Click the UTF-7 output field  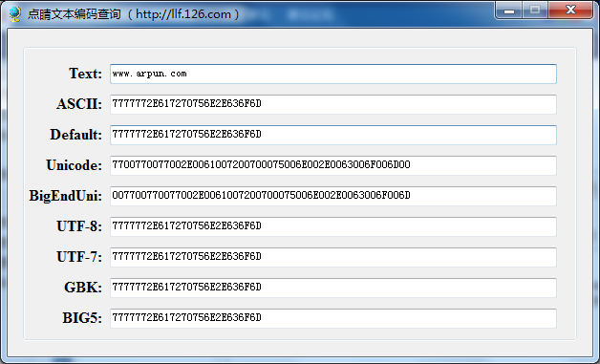coord(333,257)
